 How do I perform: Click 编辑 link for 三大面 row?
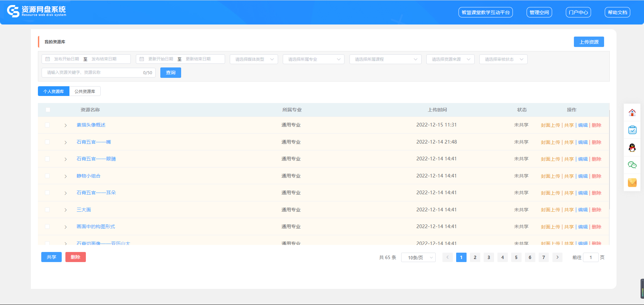(x=583, y=210)
